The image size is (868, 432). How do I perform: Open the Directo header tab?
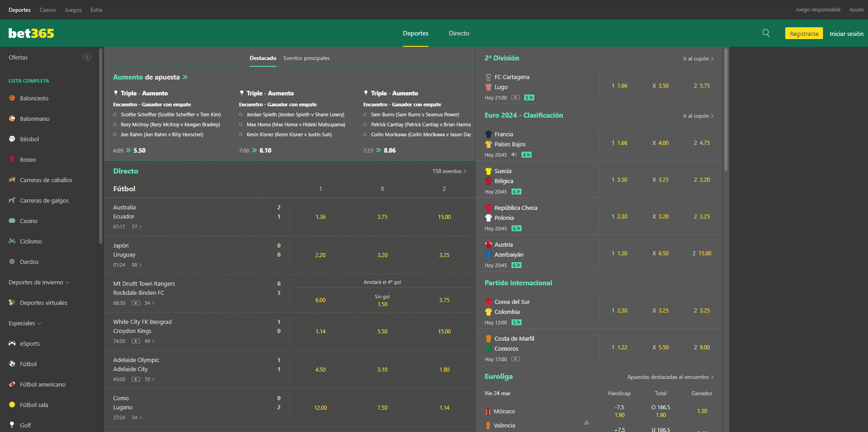point(459,33)
